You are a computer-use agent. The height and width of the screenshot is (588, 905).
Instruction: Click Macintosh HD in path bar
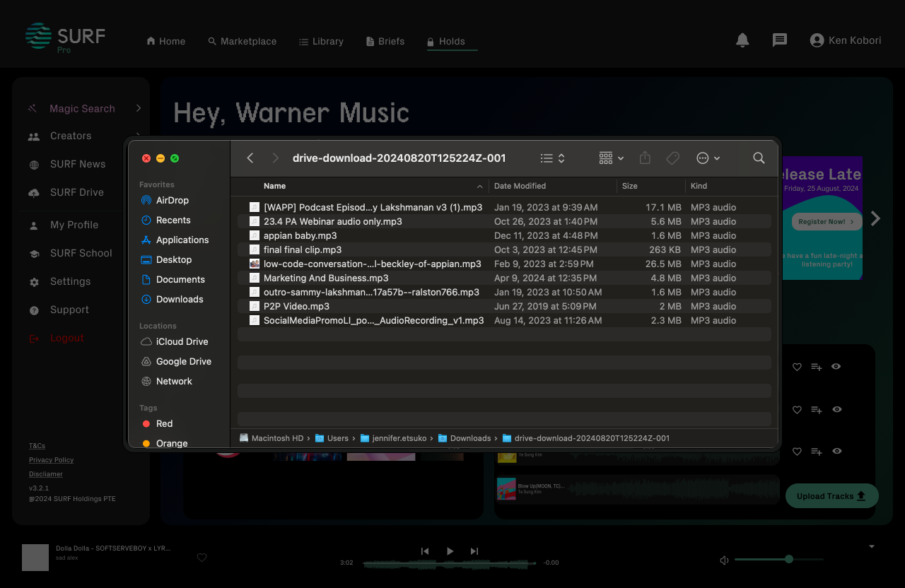click(271, 438)
